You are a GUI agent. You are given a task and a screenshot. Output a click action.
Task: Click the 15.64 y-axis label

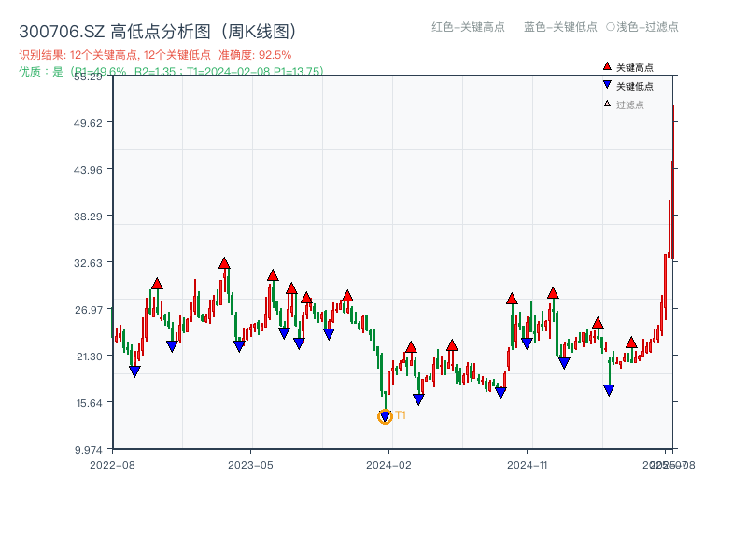click(89, 403)
